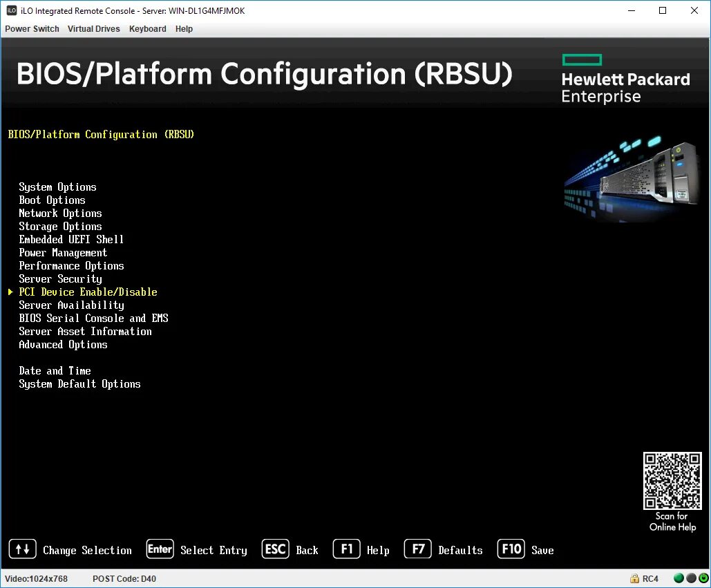Open the Power Switch menu
The height and width of the screenshot is (588, 711).
pos(32,28)
